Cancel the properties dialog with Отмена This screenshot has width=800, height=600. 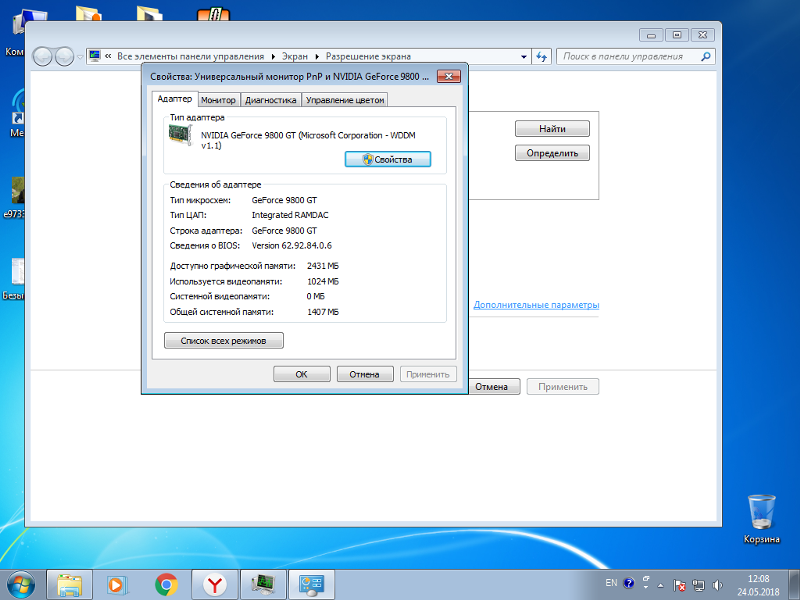click(365, 374)
